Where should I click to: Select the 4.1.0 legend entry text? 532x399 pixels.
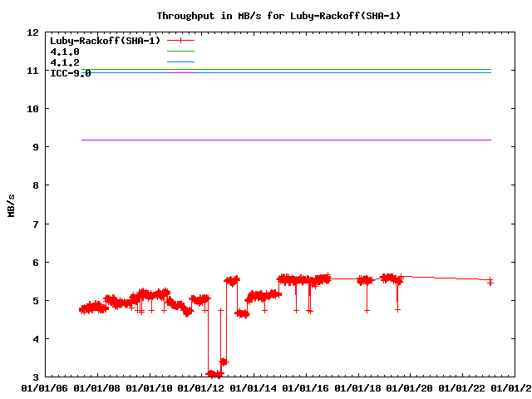coord(65,52)
